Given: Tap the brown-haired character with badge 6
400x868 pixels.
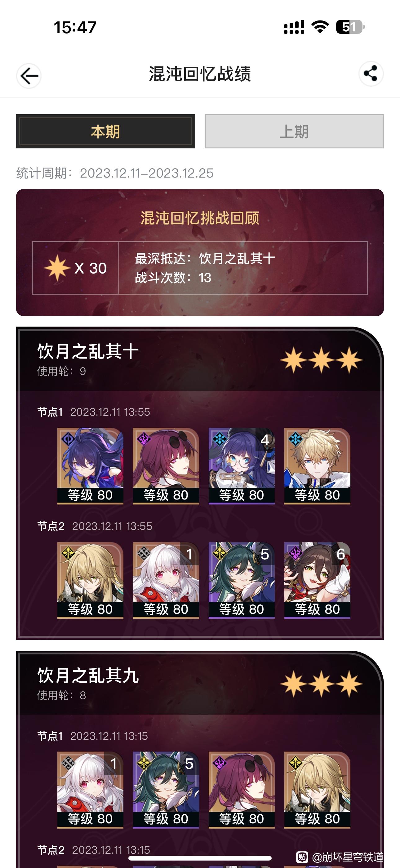Looking at the screenshot, I should point(317,580).
